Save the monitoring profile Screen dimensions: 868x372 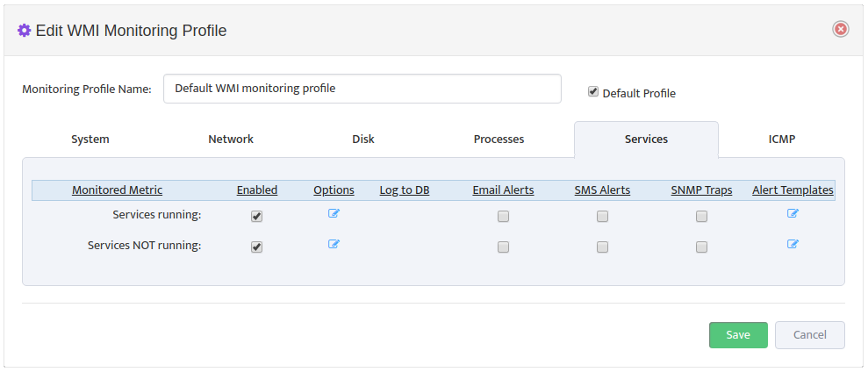pos(738,335)
